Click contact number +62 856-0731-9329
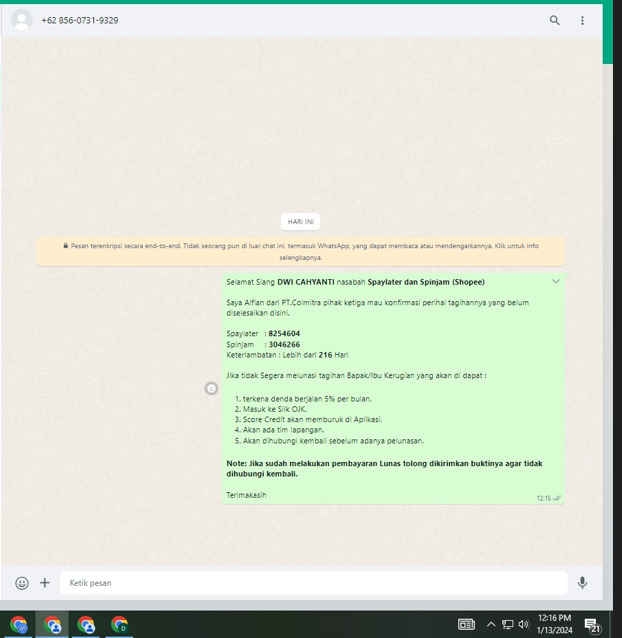Viewport: 622px width, 638px height. pos(80,20)
